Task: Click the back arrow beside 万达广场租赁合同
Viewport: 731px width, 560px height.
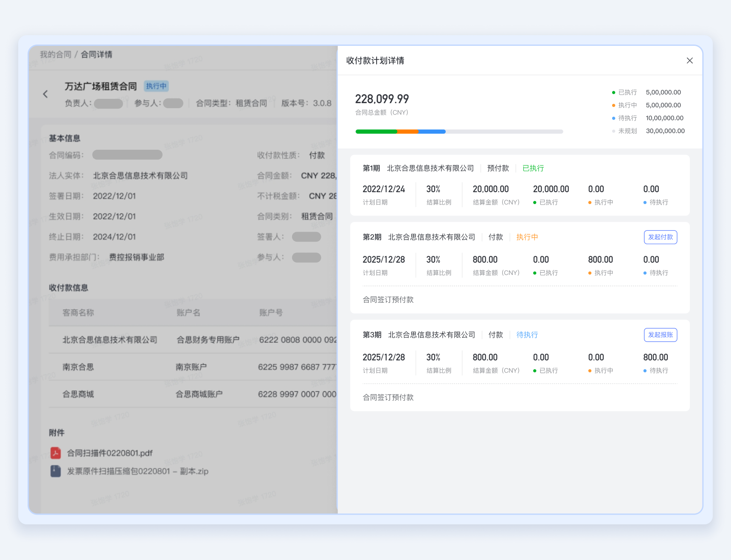Action: pyautogui.click(x=45, y=94)
